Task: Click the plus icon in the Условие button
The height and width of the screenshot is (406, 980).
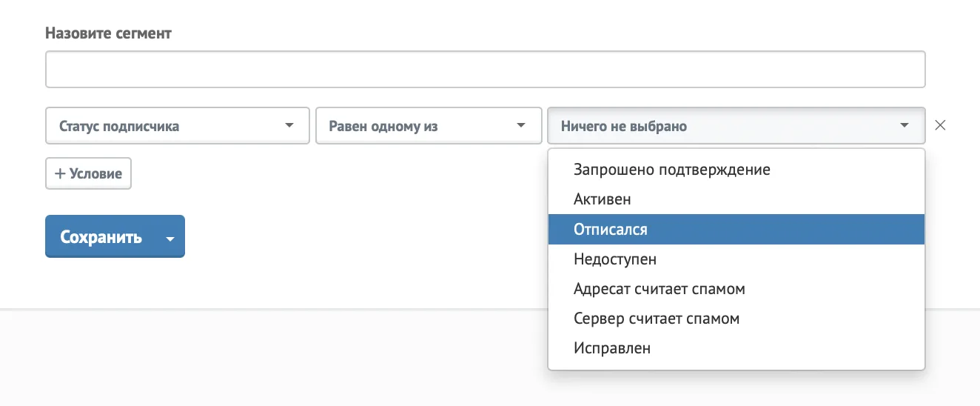Action: coord(61,173)
